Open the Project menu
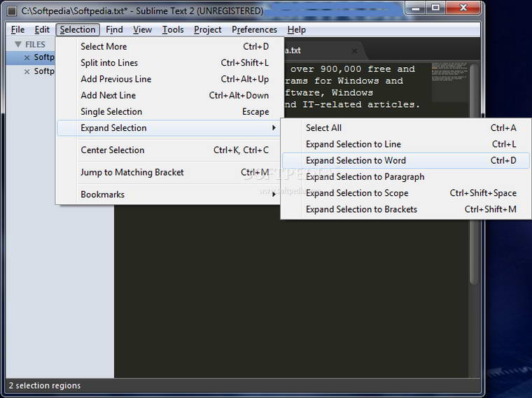532x398 pixels. tap(208, 30)
